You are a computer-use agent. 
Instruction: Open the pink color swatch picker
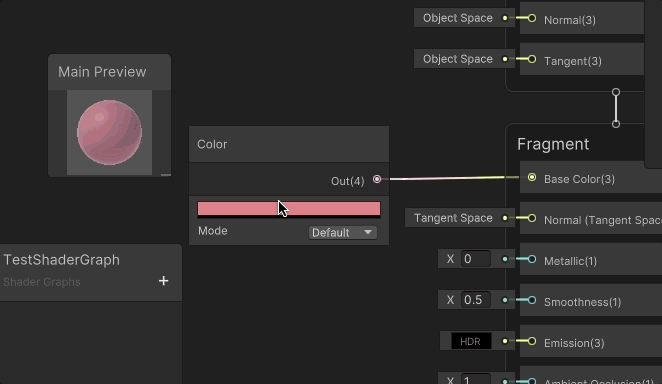289,209
